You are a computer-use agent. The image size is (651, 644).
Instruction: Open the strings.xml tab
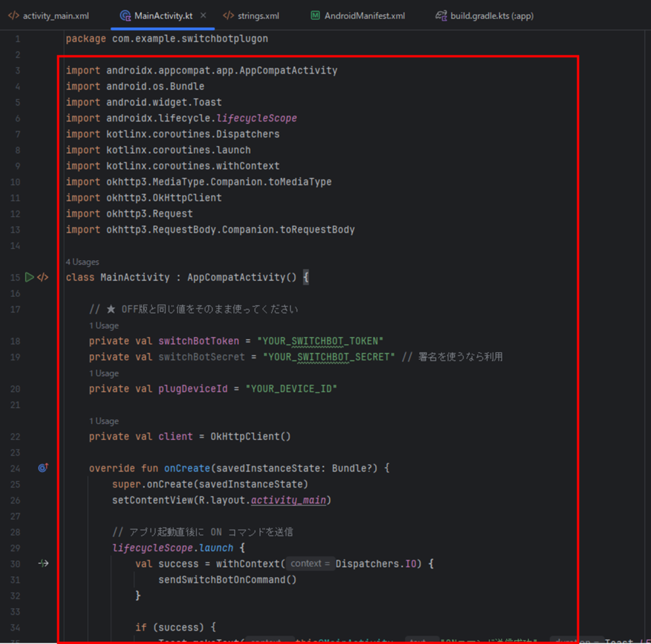click(257, 15)
